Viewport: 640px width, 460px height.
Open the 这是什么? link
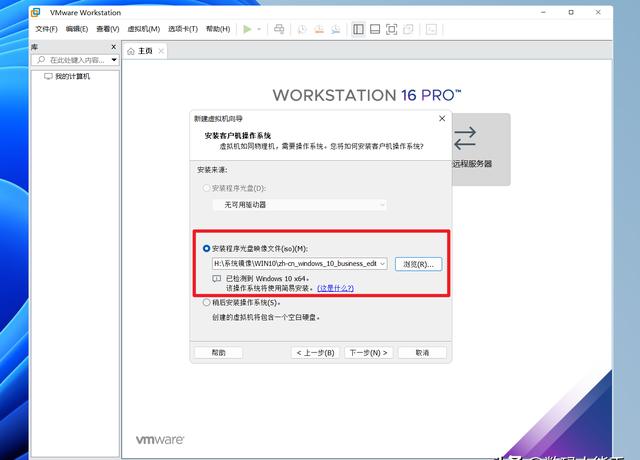pyautogui.click(x=336, y=288)
